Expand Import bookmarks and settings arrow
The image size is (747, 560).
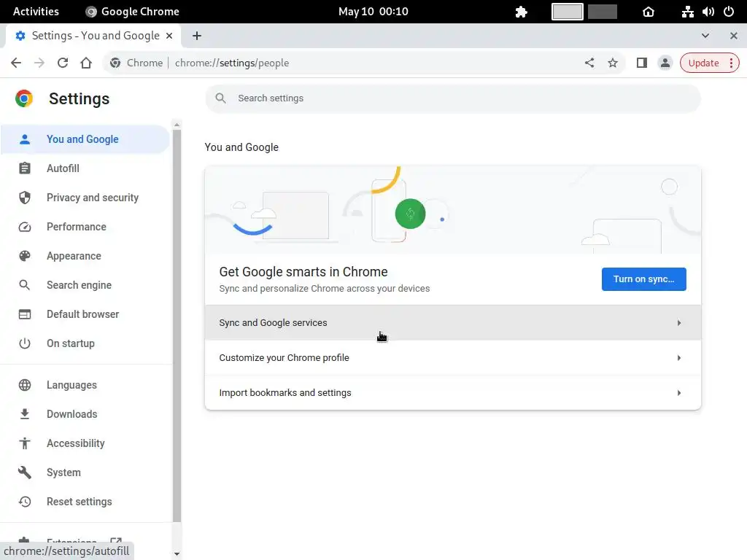(x=679, y=393)
